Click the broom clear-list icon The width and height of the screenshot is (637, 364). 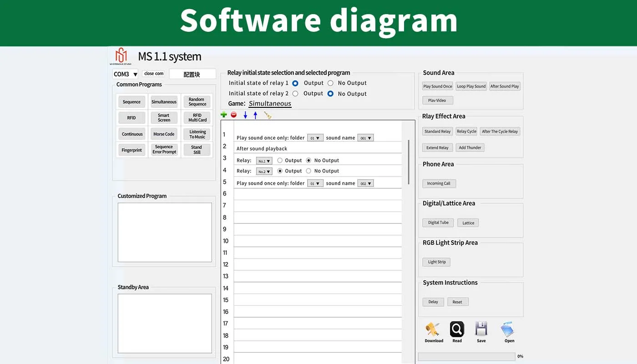[268, 115]
